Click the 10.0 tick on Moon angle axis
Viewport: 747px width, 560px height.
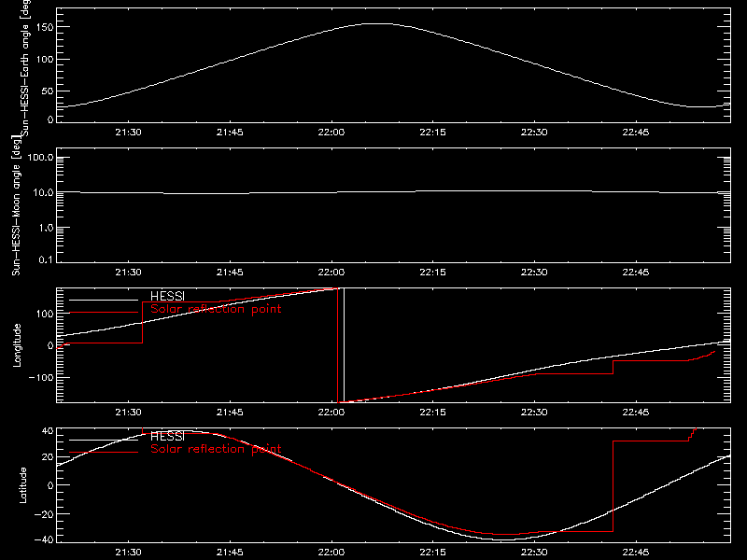point(43,193)
